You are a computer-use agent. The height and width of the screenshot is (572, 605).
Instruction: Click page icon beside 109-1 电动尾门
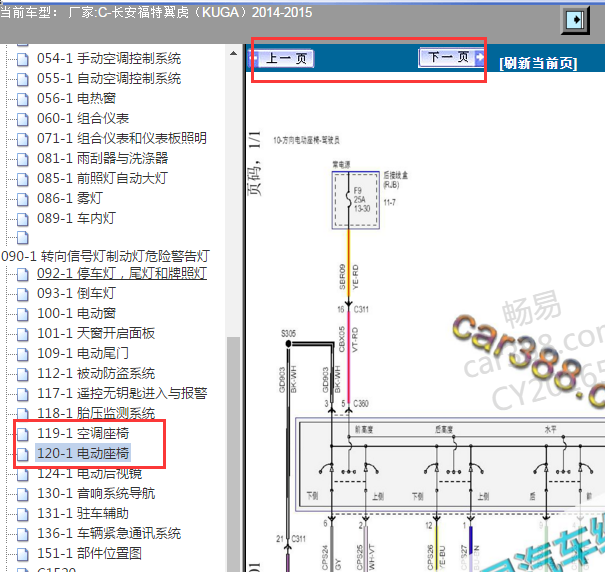pos(23,354)
